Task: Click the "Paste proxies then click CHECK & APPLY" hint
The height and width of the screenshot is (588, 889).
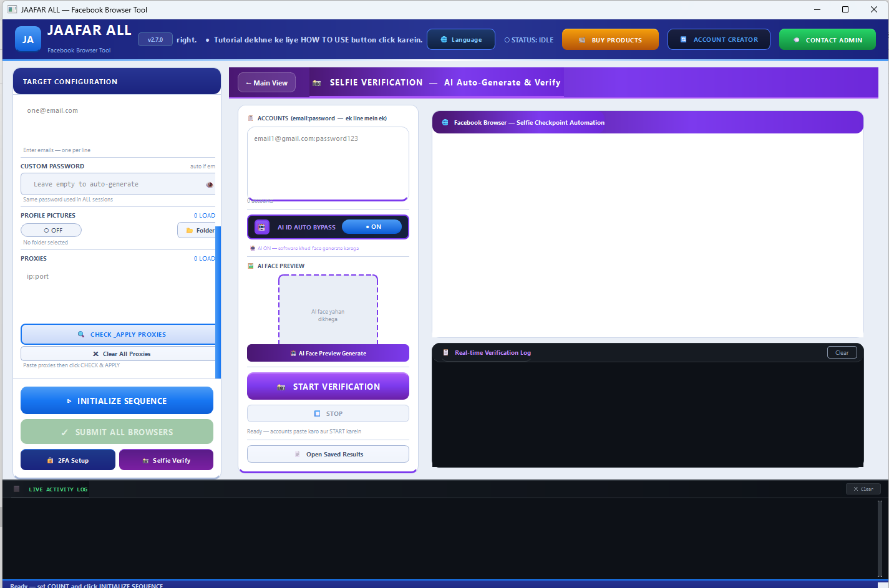Action: pyautogui.click(x=72, y=365)
